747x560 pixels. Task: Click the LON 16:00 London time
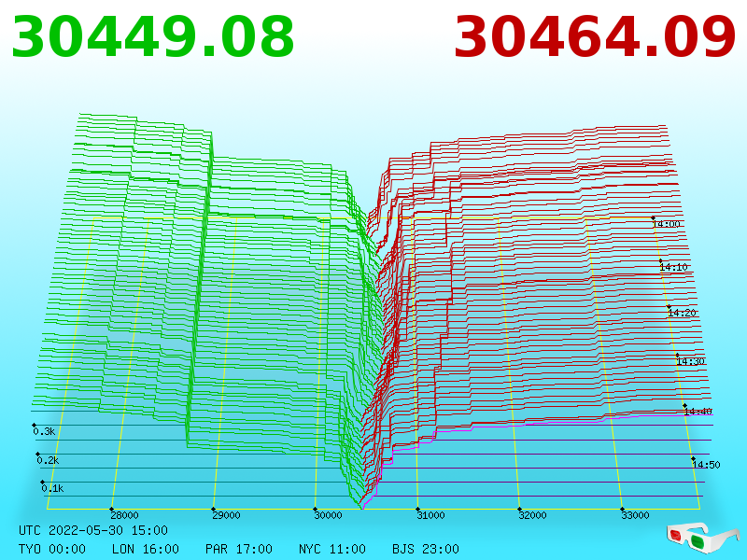[146, 549]
